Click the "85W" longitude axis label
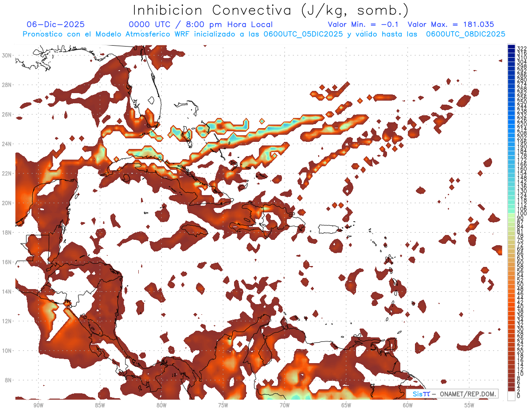 pos(100,405)
